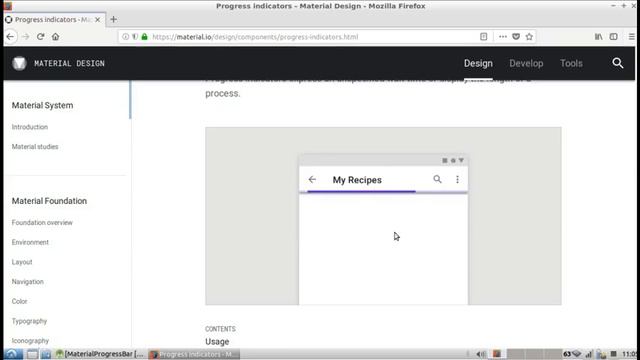Switch to the Develop tab
640x360 pixels.
click(x=526, y=63)
